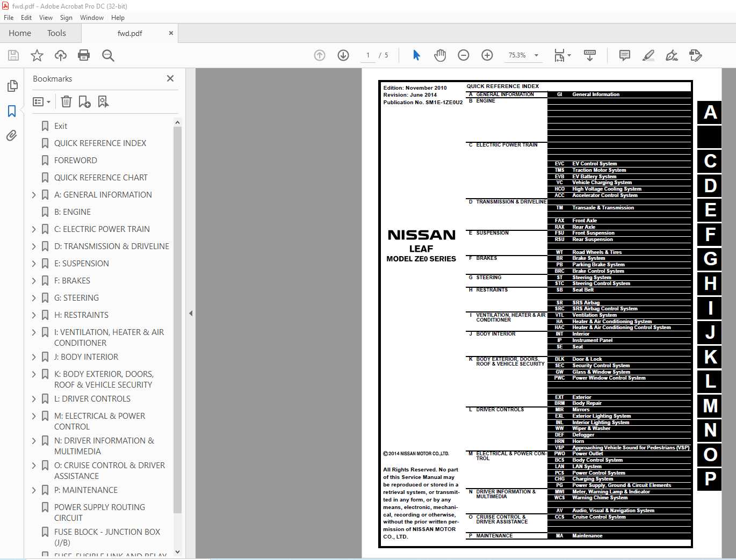Collapse the navigation pane with the left arrow
The width and height of the screenshot is (736, 560).
pyautogui.click(x=191, y=313)
